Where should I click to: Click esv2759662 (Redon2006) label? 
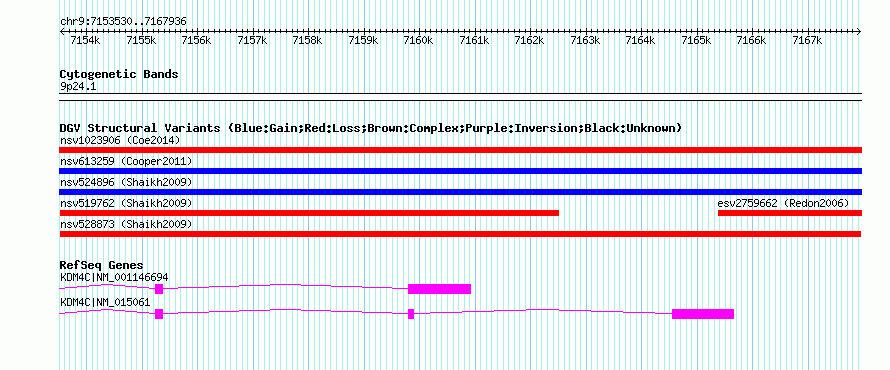(783, 203)
